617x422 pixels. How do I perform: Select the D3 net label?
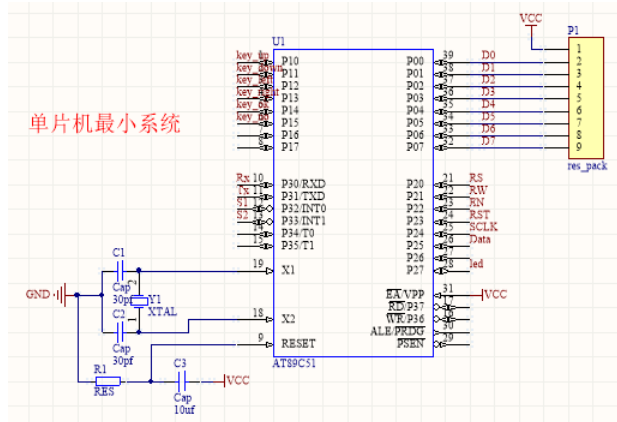[488, 92]
